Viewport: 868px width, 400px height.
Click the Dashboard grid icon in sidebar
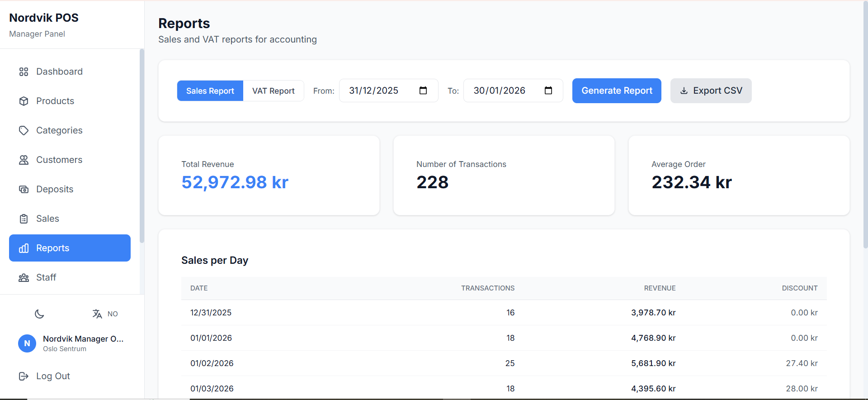(x=24, y=72)
